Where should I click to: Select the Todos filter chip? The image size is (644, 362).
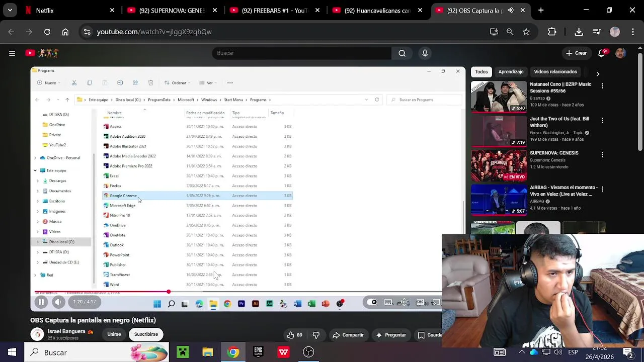pos(481,72)
